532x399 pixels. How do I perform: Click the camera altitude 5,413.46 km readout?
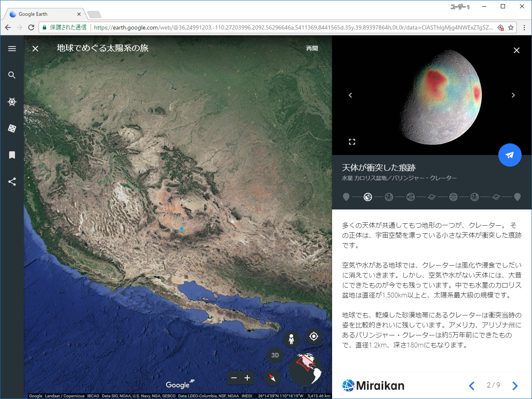tap(319, 396)
